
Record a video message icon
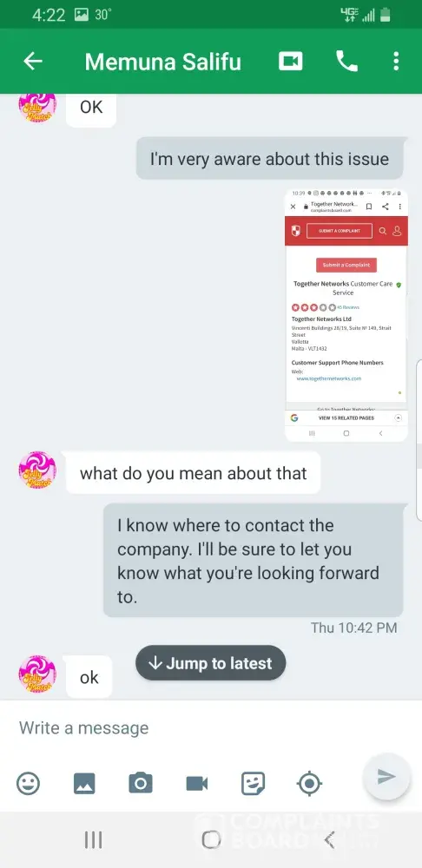(196, 783)
